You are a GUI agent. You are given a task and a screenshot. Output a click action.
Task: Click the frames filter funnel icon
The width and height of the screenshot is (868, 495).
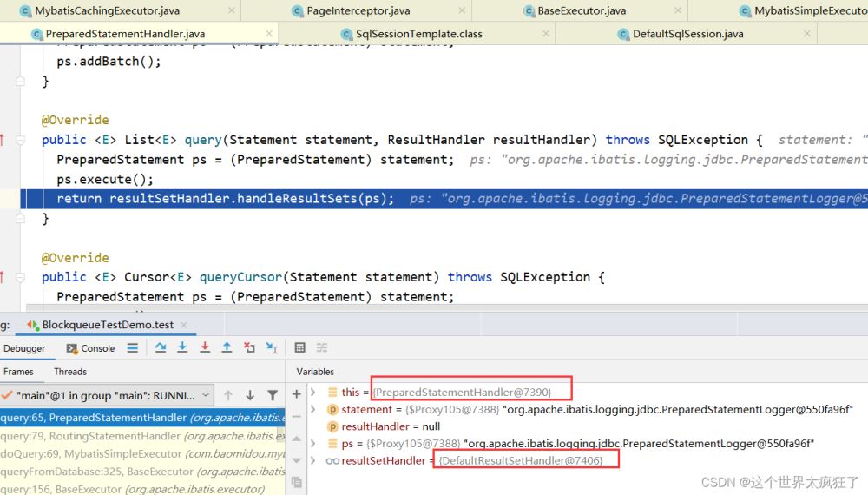[273, 395]
